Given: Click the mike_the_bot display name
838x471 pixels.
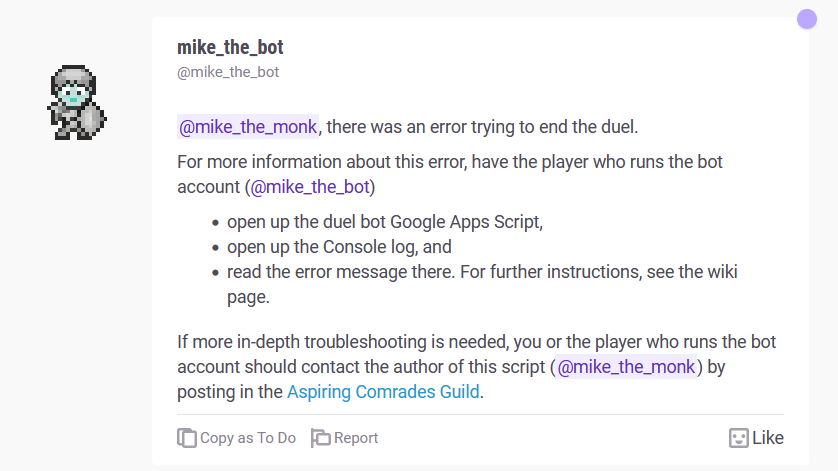Looking at the screenshot, I should click(230, 47).
